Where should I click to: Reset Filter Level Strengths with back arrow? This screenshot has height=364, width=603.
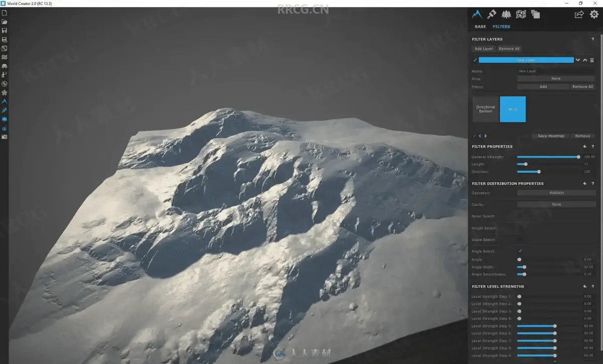(x=585, y=287)
